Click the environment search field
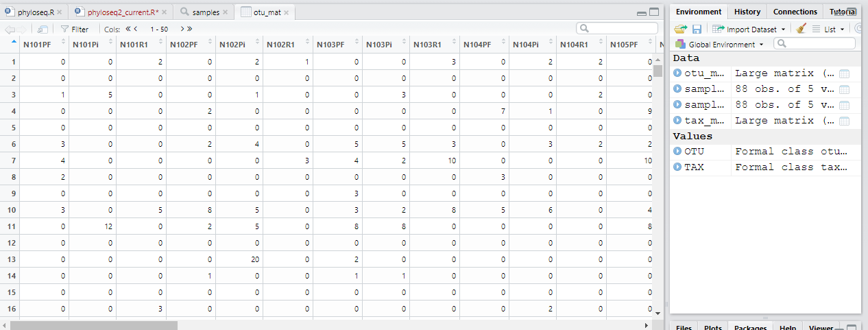 click(816, 44)
